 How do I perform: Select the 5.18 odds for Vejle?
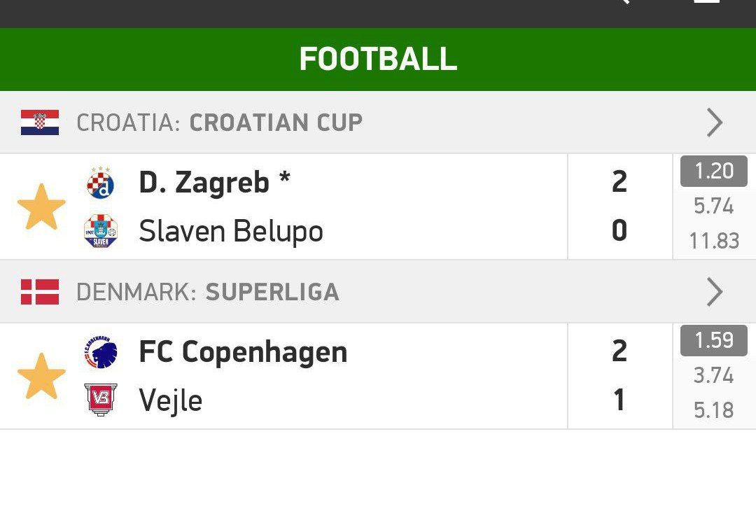pos(713,410)
